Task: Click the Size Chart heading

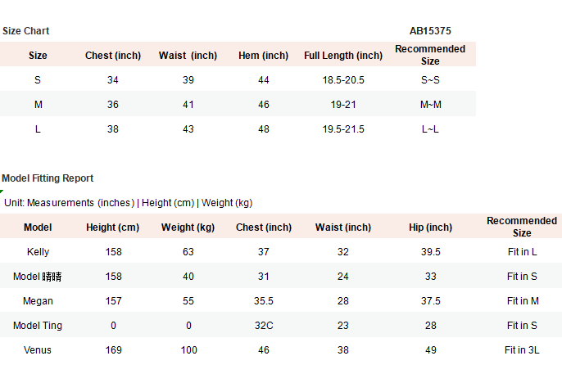Action: coord(26,31)
